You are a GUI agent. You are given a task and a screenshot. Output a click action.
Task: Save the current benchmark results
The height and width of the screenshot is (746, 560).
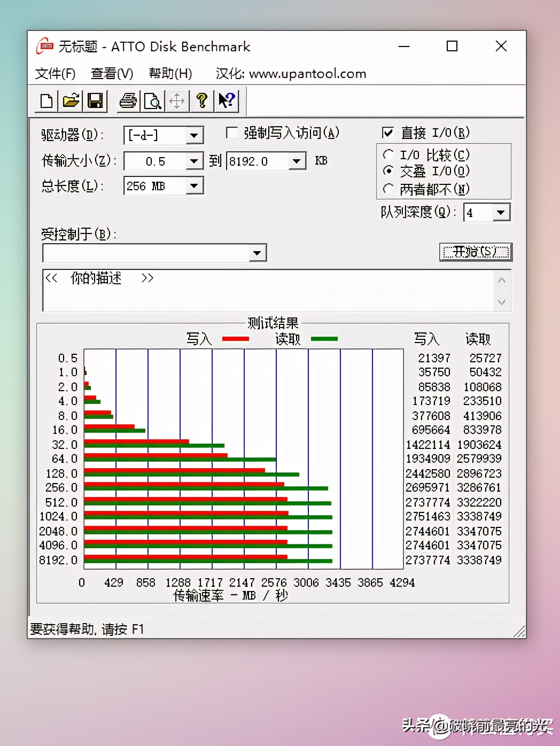click(96, 100)
